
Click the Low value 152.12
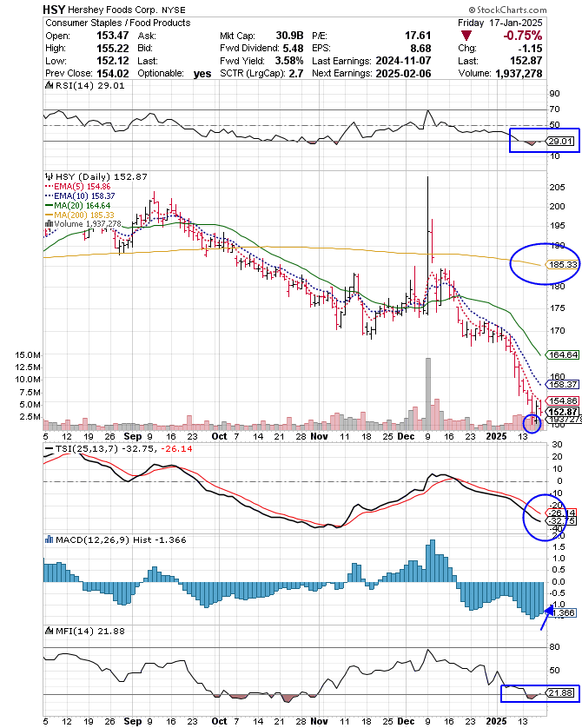112,61
